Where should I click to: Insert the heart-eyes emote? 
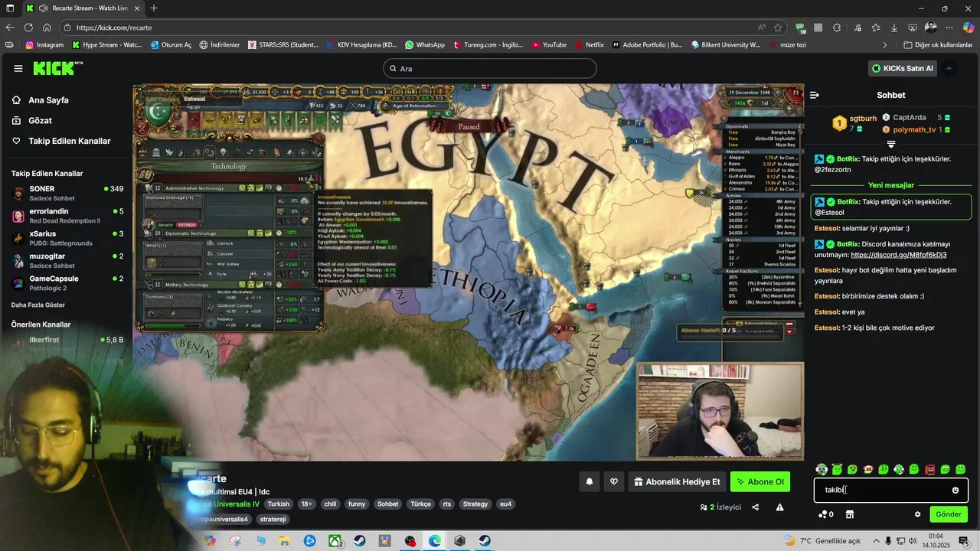click(852, 469)
